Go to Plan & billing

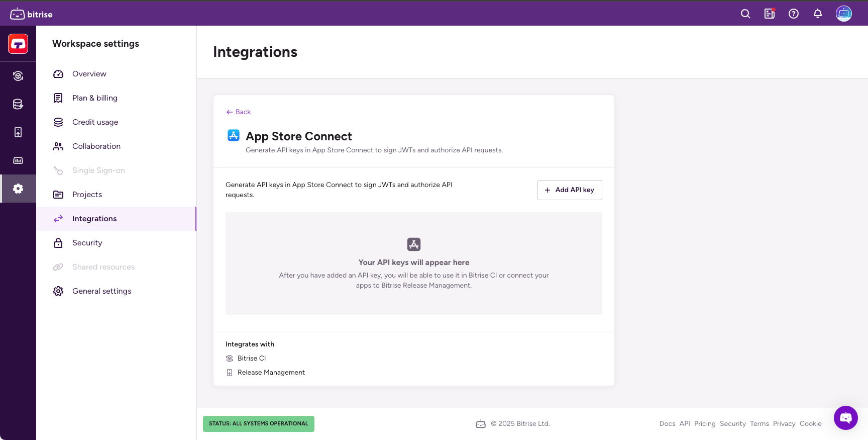pos(116,98)
